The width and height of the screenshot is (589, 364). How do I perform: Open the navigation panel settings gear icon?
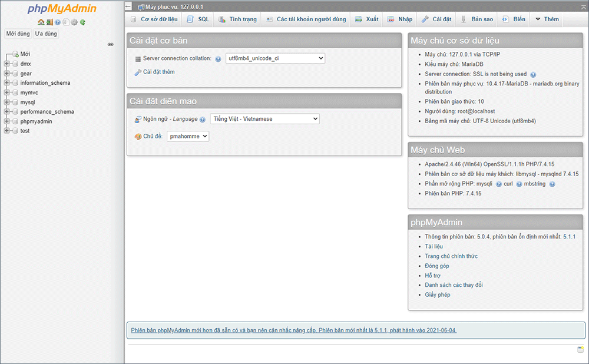tap(74, 22)
